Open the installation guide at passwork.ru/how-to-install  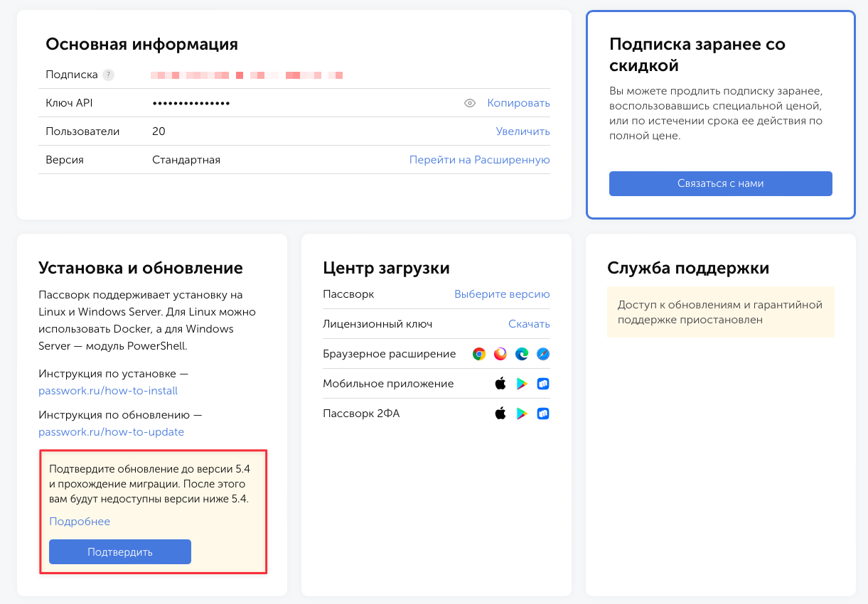(108, 390)
